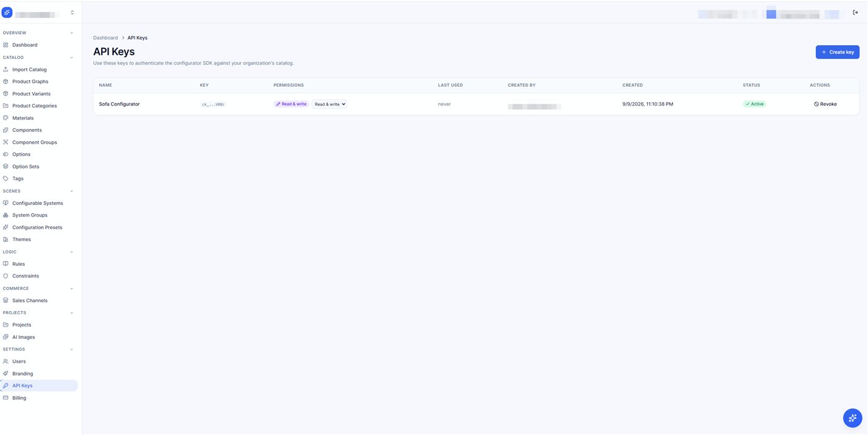Click the Component Groups icon
The width and height of the screenshot is (868, 435).
click(x=6, y=143)
